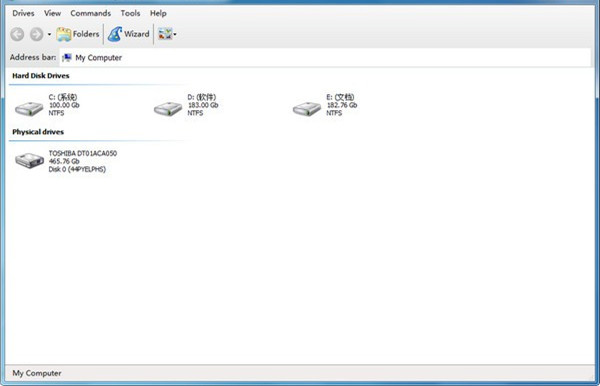Toggle the Folders panel icon
Viewport: 600px width, 386px height.
[64, 34]
